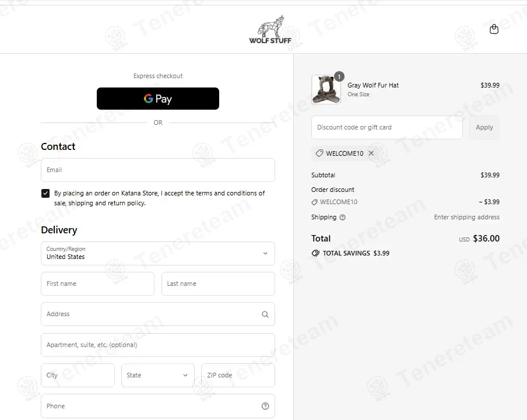The image size is (527, 420).
Task: Select the Last name field
Action: click(218, 284)
